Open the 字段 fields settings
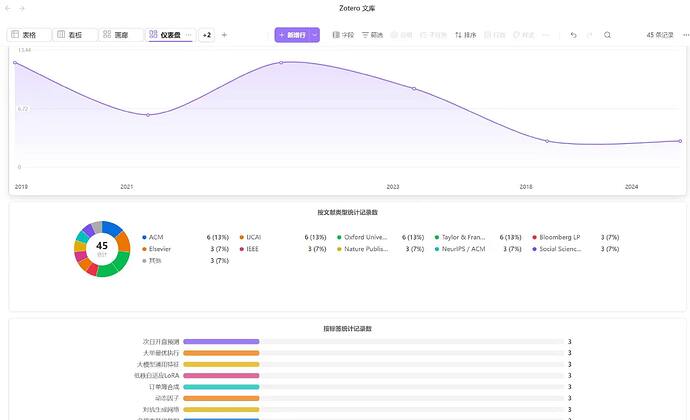Screen dimensions: 690x420 point(343,35)
